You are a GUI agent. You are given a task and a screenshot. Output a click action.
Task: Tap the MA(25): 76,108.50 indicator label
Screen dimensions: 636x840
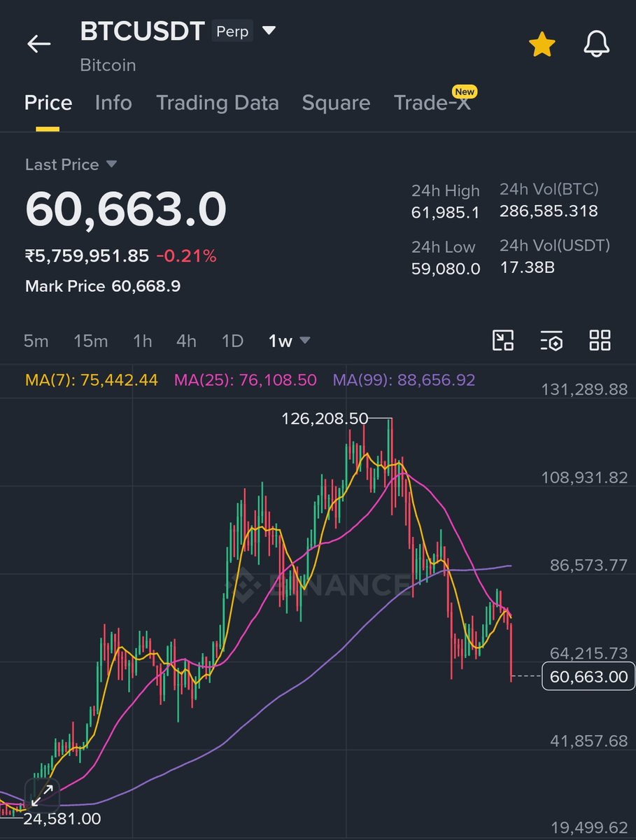246,380
